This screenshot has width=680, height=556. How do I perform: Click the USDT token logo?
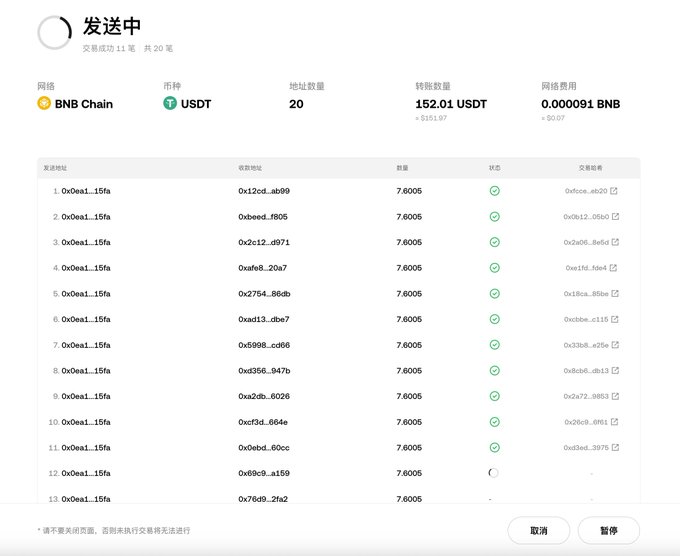(x=170, y=103)
